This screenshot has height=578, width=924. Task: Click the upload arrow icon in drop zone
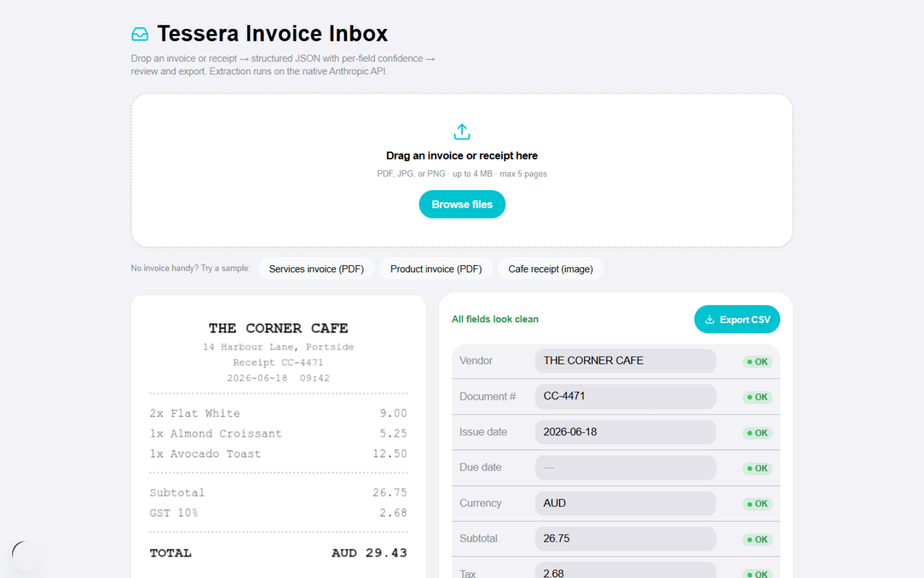tap(462, 132)
